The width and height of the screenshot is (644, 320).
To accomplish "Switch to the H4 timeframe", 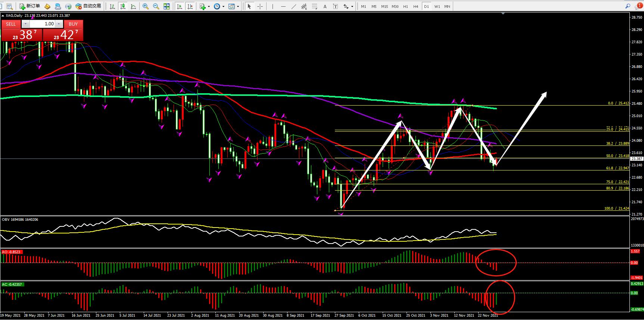I will pos(416,6).
